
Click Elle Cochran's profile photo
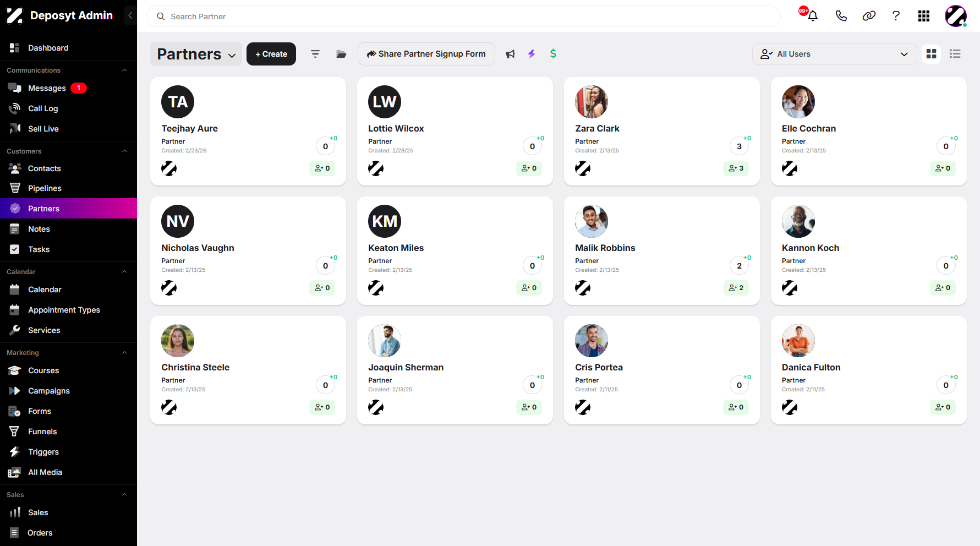click(798, 102)
